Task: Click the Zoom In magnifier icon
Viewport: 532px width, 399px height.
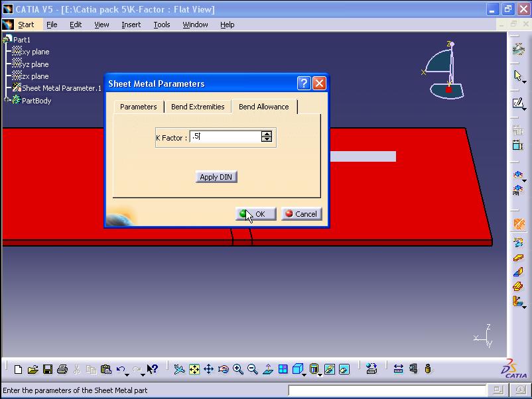Action: click(238, 369)
